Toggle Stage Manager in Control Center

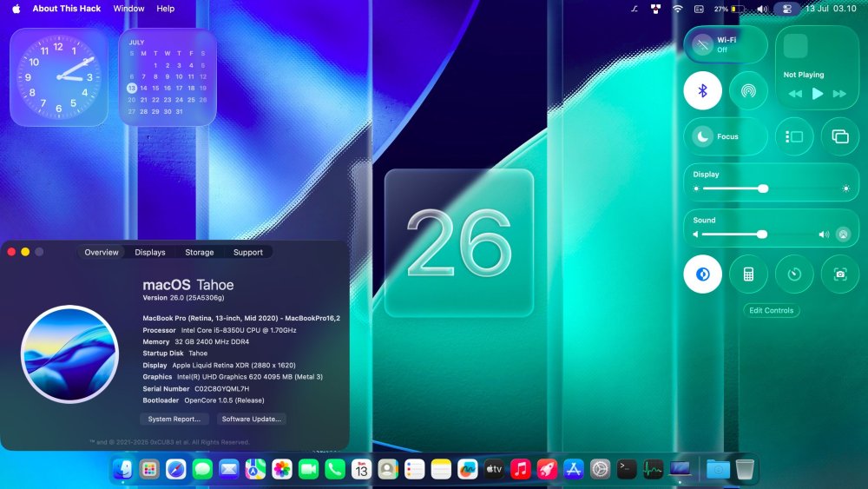794,136
